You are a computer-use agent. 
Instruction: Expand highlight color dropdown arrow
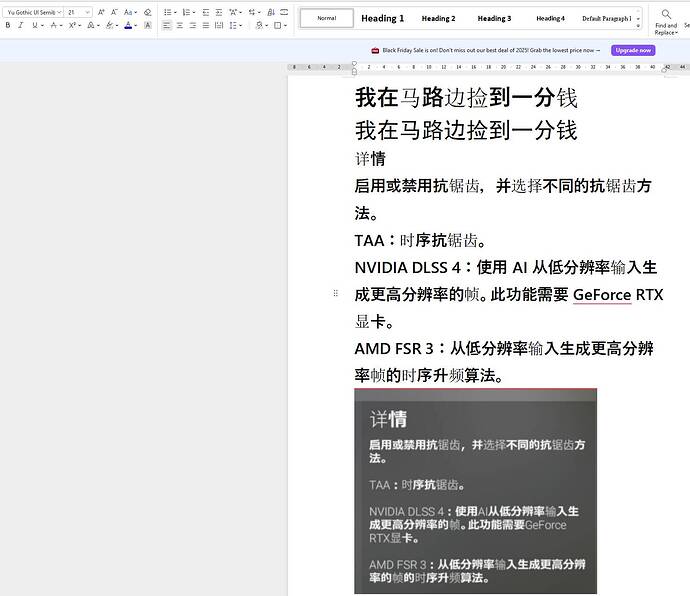tap(117, 26)
